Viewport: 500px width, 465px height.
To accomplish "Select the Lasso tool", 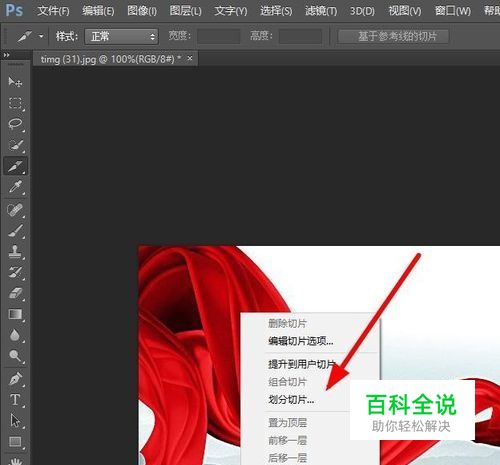I will [15, 124].
